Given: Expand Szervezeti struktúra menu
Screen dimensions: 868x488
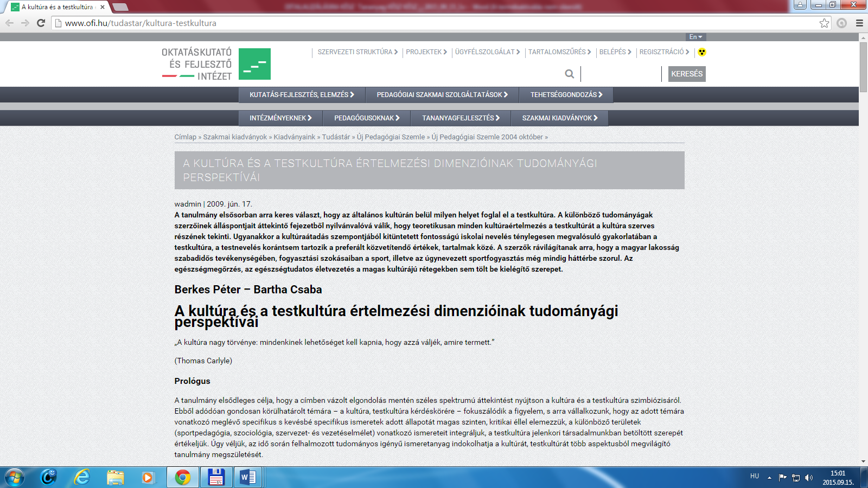Looking at the screenshot, I should tap(358, 52).
